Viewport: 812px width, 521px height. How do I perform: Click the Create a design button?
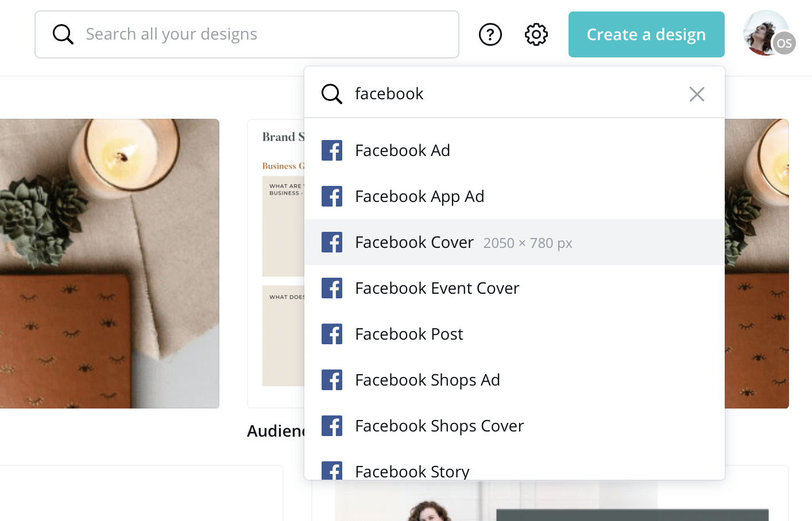(647, 34)
